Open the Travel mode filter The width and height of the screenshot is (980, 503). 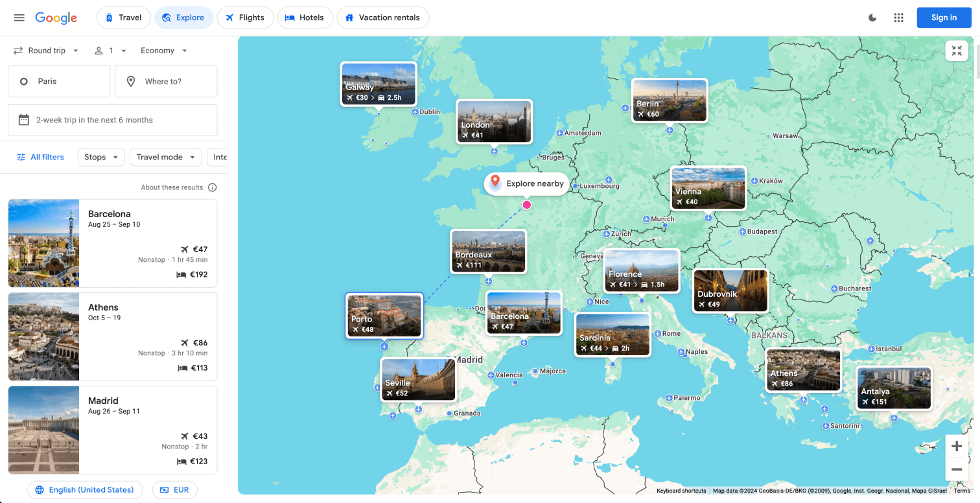(x=165, y=157)
